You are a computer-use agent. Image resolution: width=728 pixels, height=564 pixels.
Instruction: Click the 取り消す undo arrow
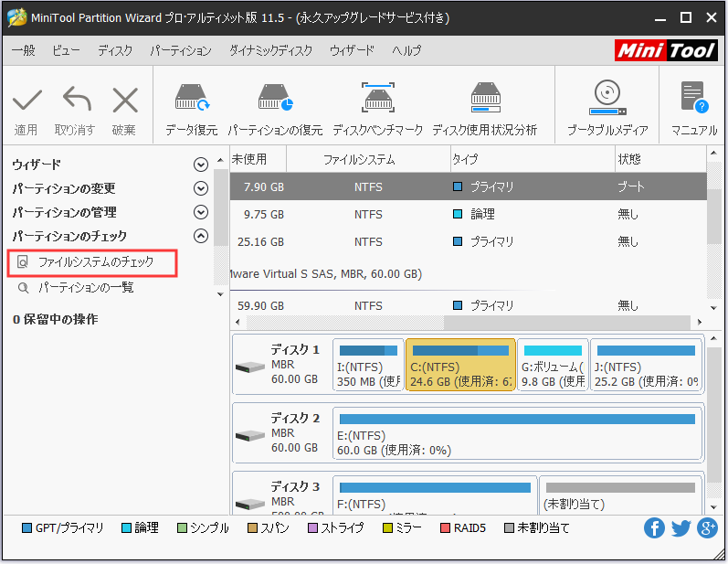click(75, 101)
